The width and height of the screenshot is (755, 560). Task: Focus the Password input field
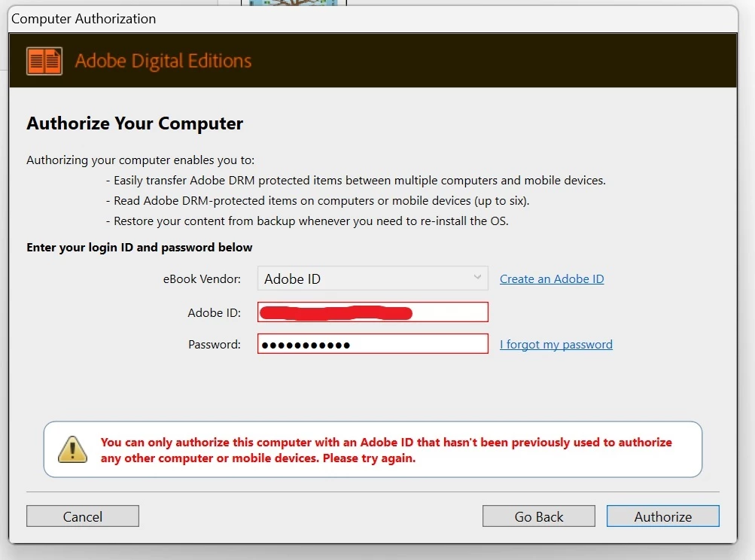click(373, 344)
